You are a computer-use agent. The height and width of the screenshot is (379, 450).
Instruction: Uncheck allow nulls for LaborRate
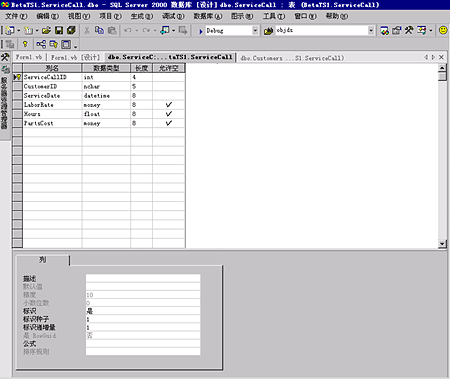pyautogui.click(x=169, y=105)
